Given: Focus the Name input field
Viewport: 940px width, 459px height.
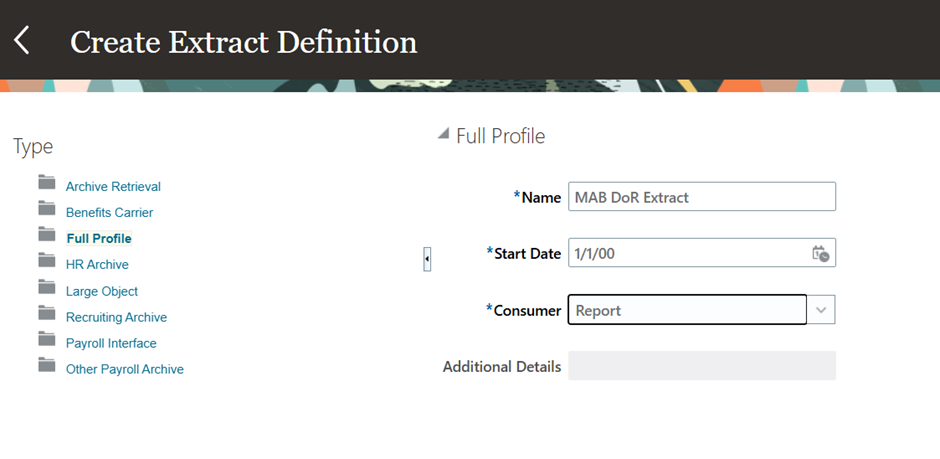Looking at the screenshot, I should (x=702, y=197).
